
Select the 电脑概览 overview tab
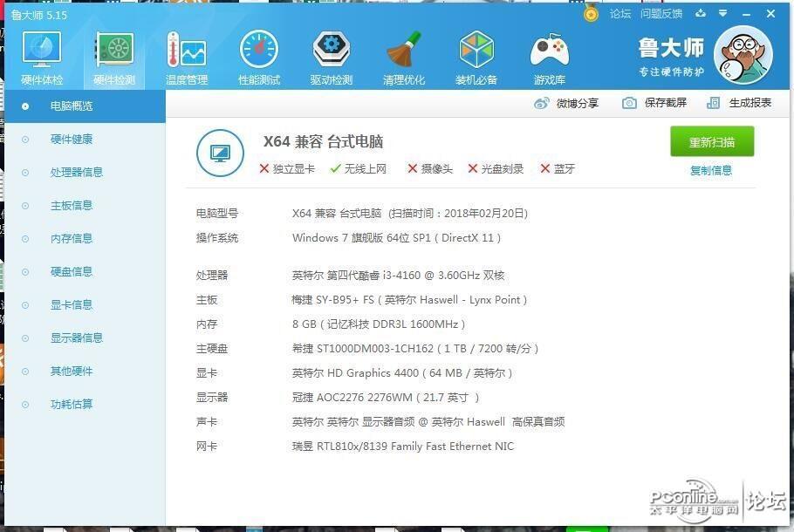86,106
